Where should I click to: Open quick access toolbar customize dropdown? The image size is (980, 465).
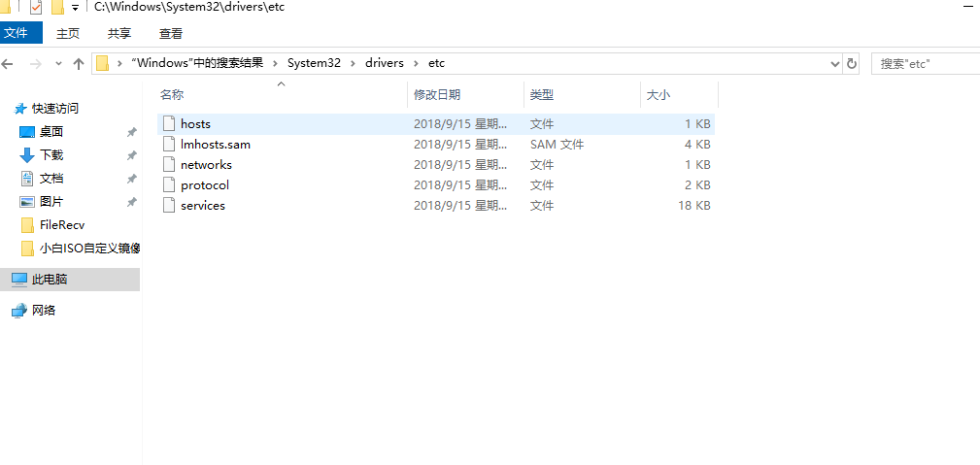[75, 8]
